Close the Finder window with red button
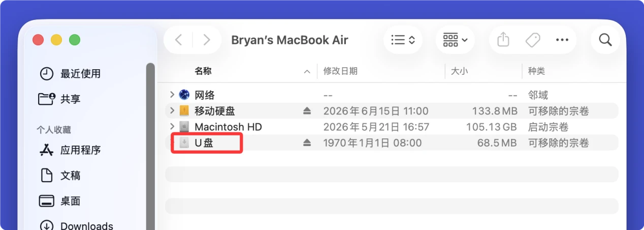 [x=38, y=40]
